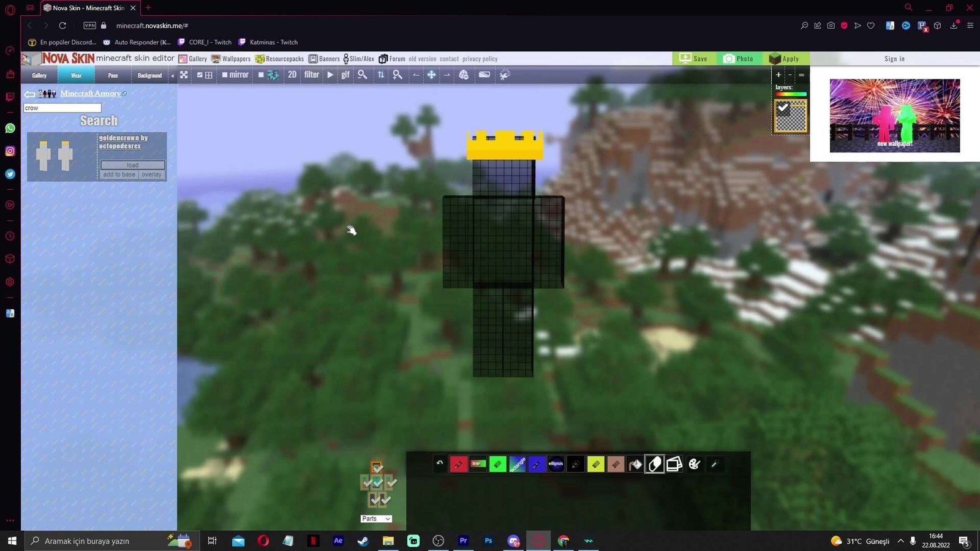Open the color palette tool

pos(694,465)
